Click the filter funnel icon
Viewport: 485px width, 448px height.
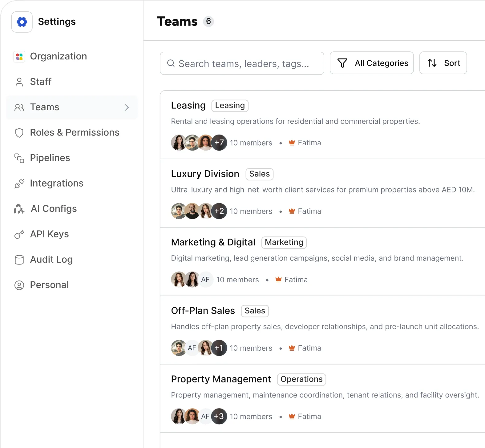click(x=342, y=63)
